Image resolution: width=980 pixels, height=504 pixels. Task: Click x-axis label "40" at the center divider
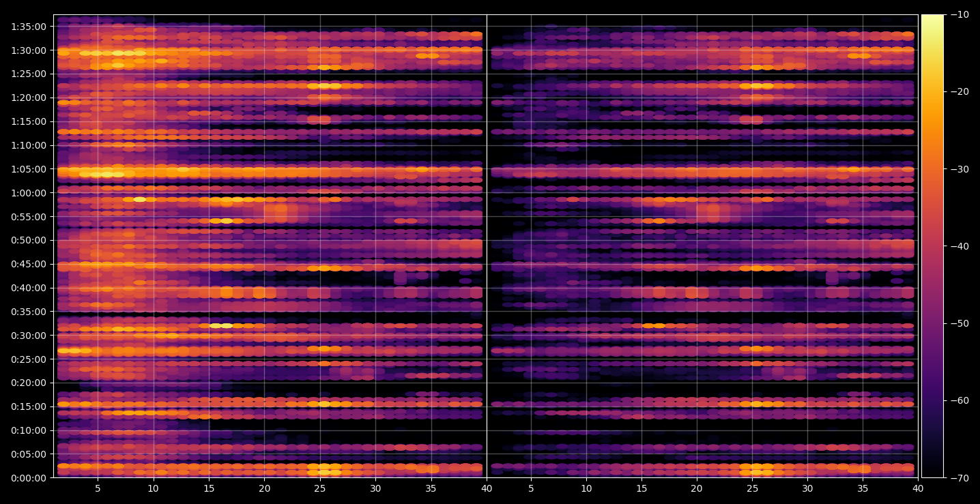(487, 489)
